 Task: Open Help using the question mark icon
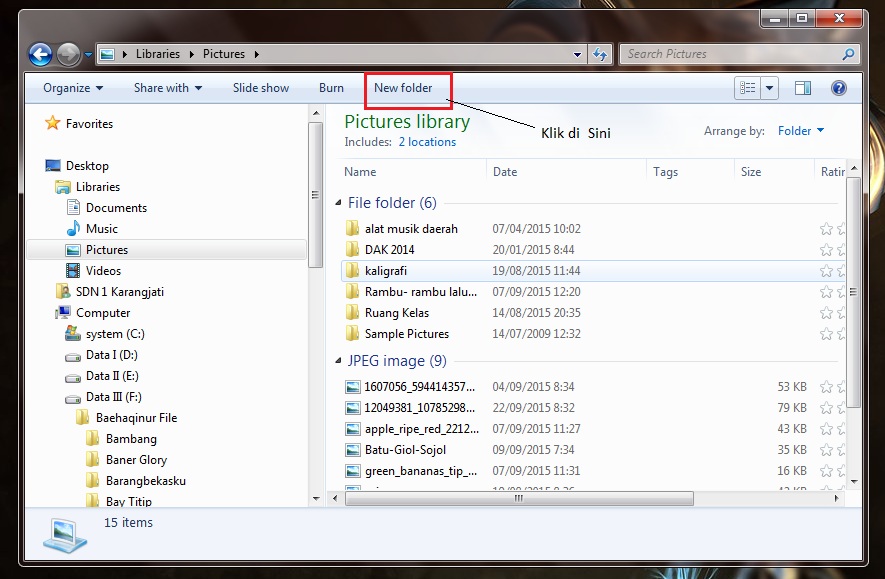click(x=838, y=88)
